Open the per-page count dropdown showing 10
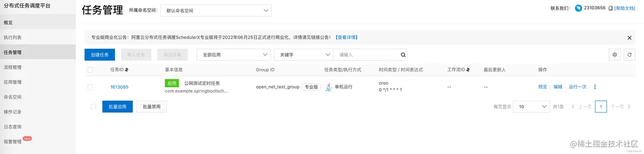Viewport: 644px width, 154px height. [x=531, y=107]
